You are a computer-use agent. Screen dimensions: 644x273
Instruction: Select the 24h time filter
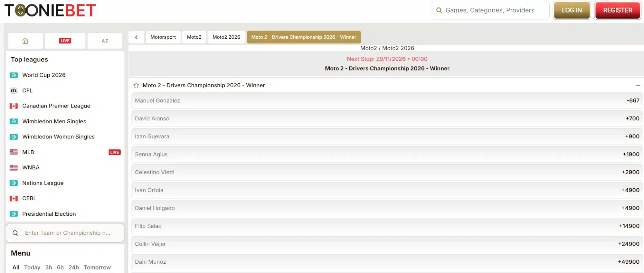(74, 268)
